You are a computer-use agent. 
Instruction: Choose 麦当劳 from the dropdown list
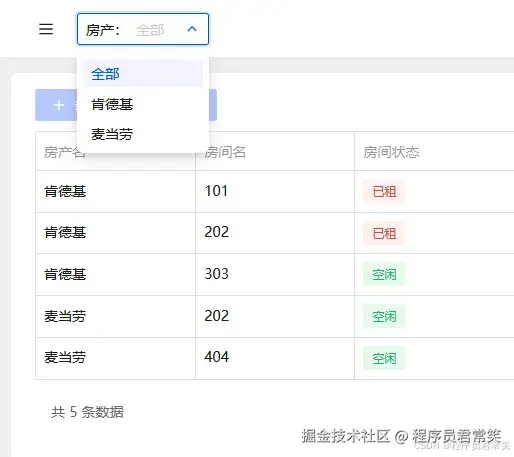pyautogui.click(x=143, y=134)
